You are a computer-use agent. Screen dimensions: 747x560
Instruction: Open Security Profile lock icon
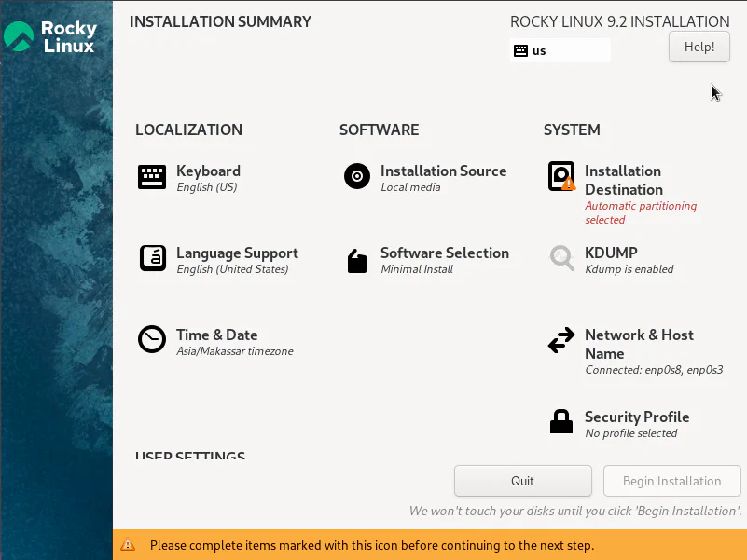561,422
